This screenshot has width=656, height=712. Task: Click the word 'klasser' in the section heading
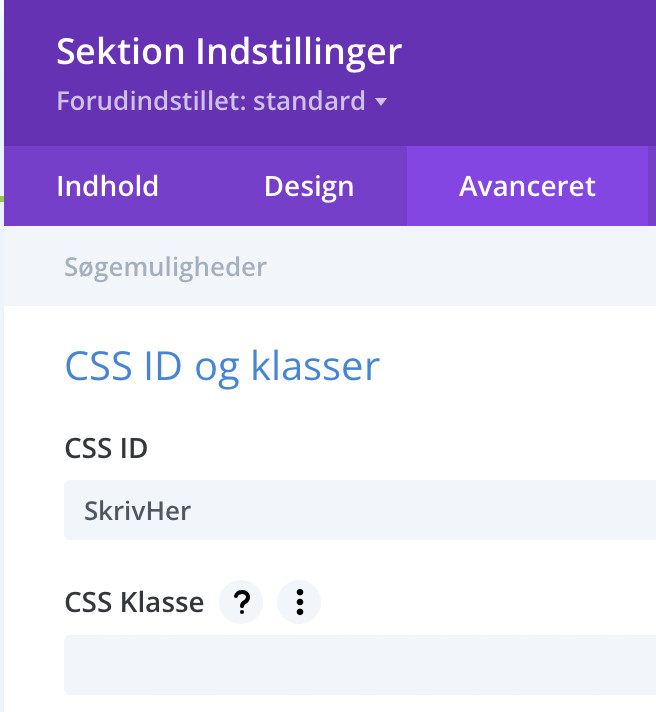pos(315,366)
